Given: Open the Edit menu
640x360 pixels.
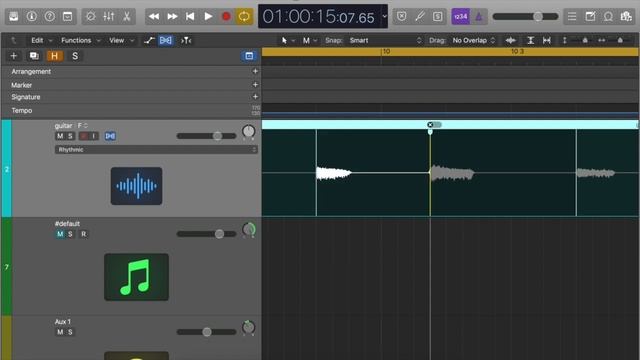Looking at the screenshot, I should [x=41, y=40].
